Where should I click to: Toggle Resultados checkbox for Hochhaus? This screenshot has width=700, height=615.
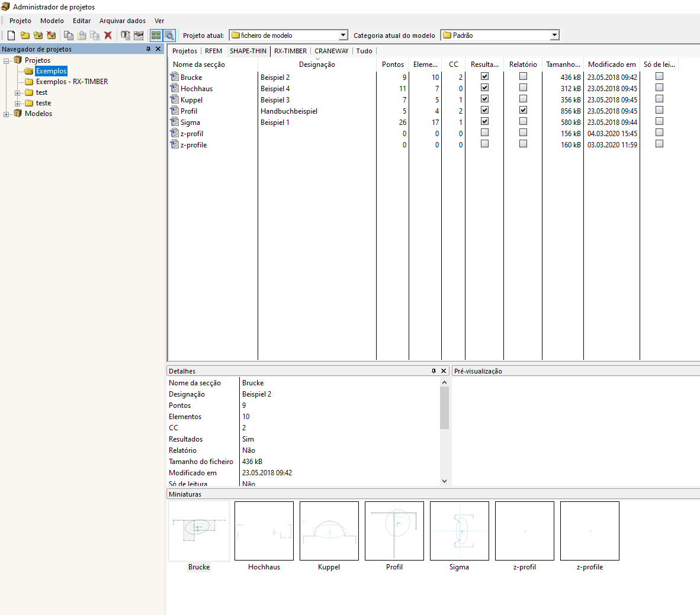pyautogui.click(x=484, y=88)
